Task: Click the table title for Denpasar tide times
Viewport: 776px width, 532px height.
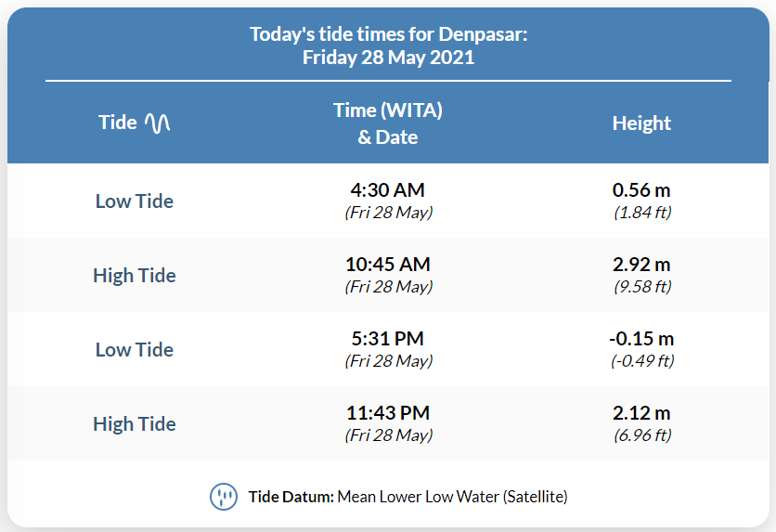Action: 389,45
